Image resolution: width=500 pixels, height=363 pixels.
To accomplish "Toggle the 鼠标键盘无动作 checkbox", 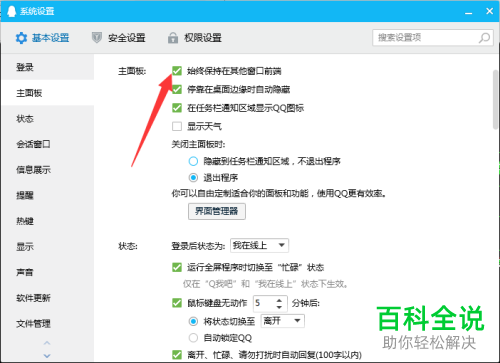I will [177, 303].
